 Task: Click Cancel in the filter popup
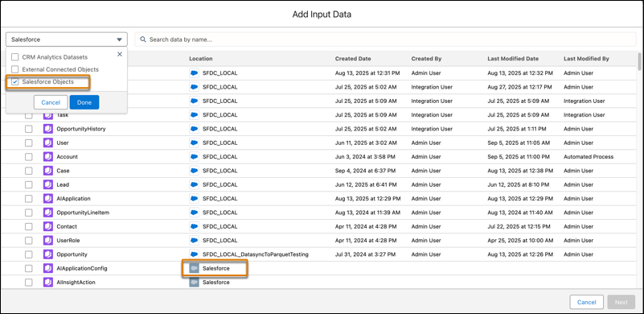pyautogui.click(x=51, y=102)
